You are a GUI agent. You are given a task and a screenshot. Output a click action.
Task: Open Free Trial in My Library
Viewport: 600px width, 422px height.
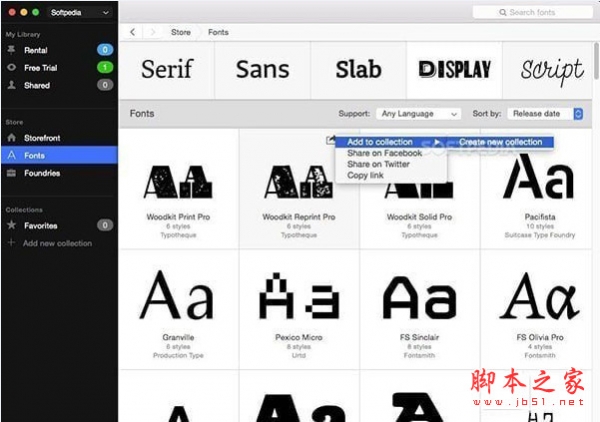(x=59, y=67)
